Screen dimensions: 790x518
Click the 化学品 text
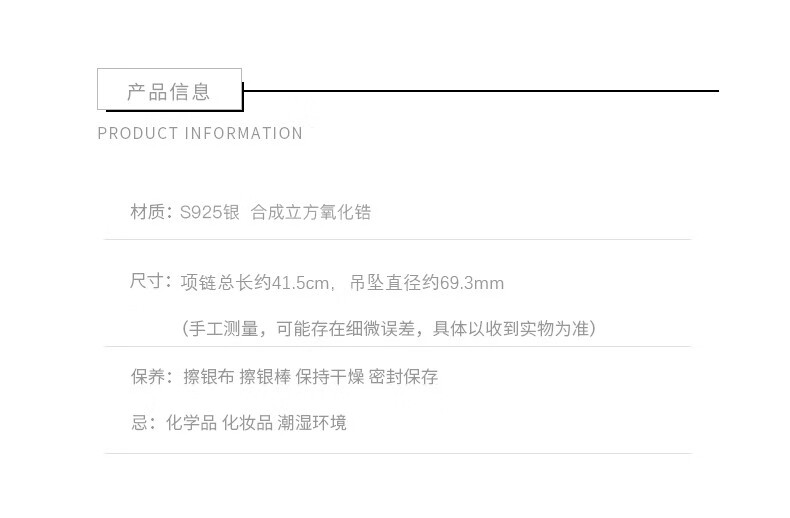point(191,422)
